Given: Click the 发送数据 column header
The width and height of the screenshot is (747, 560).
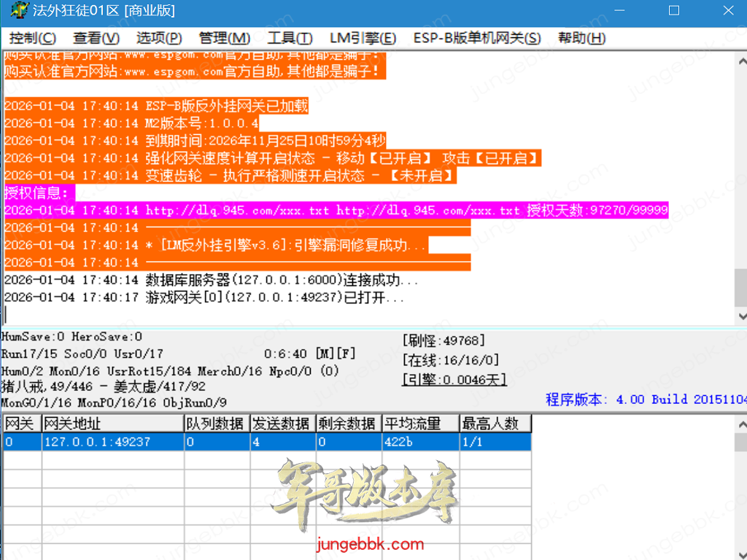Looking at the screenshot, I should coord(282,424).
